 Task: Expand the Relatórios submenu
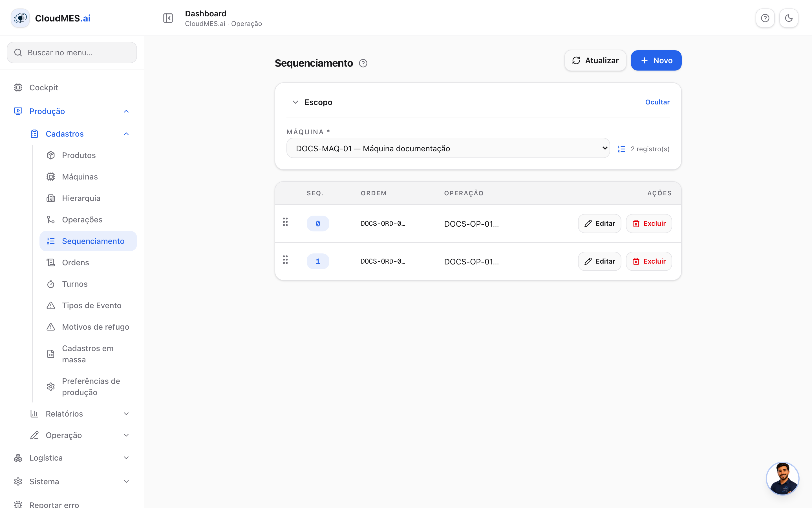pos(80,413)
